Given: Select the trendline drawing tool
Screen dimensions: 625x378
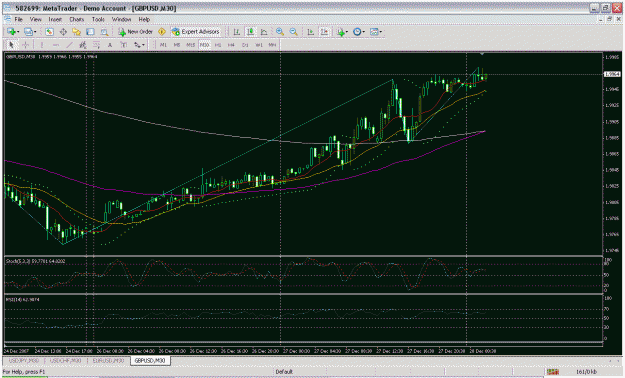Looking at the screenshot, I should pos(69,45).
